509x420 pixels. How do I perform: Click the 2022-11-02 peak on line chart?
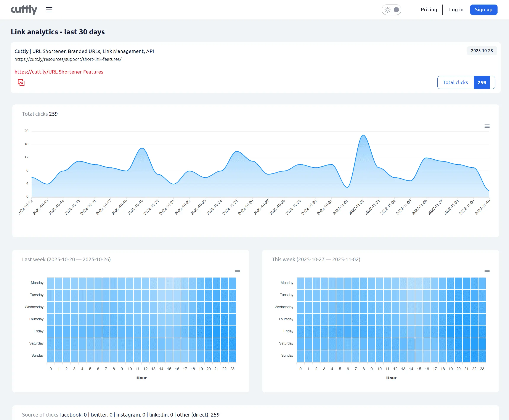point(363,135)
